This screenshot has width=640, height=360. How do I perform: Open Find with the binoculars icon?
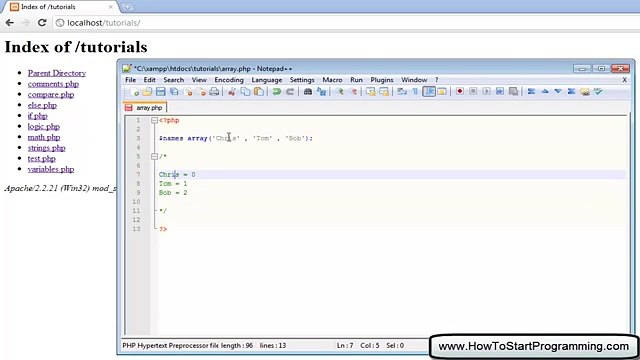[308, 92]
